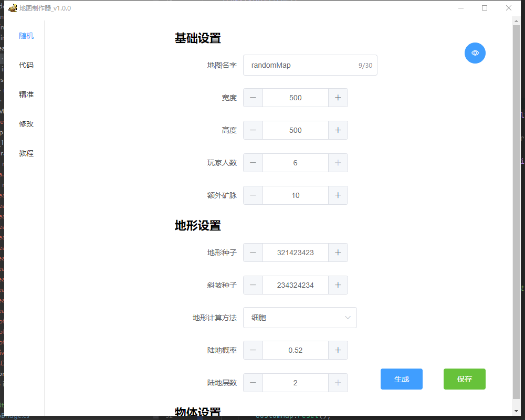Switch to the 代码 tab

point(26,65)
